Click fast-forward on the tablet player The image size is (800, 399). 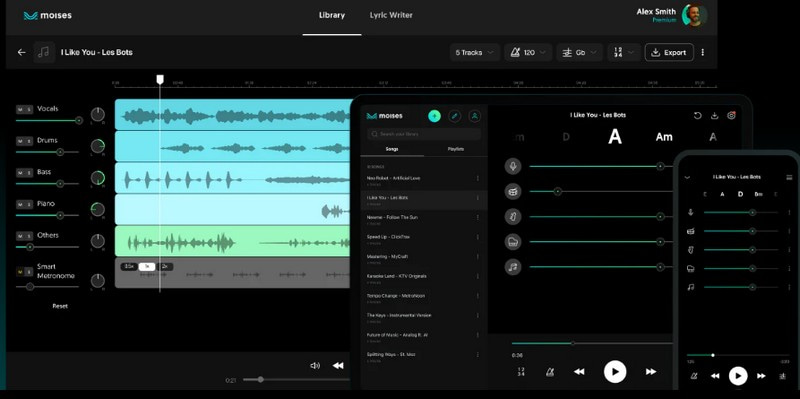(x=651, y=372)
